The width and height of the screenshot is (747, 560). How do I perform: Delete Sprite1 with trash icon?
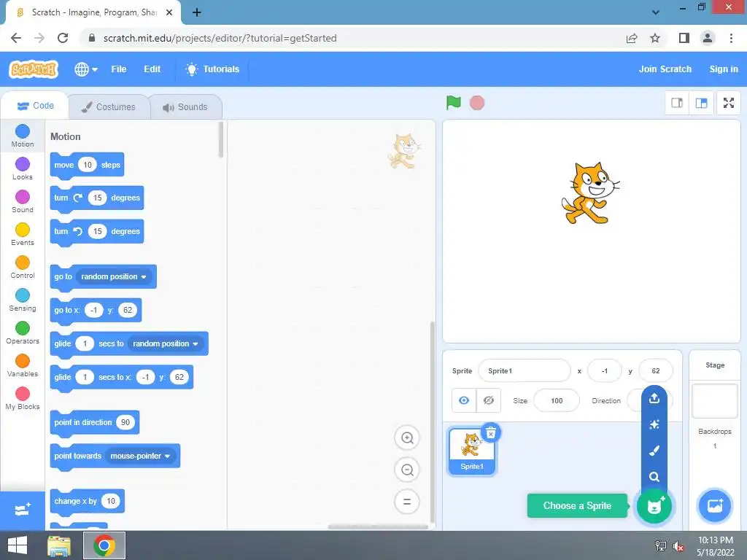[x=491, y=433]
